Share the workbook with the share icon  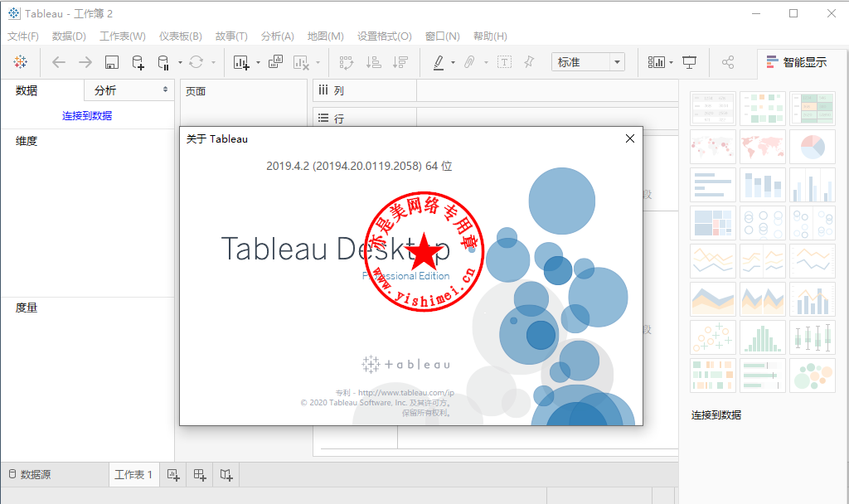coord(728,62)
